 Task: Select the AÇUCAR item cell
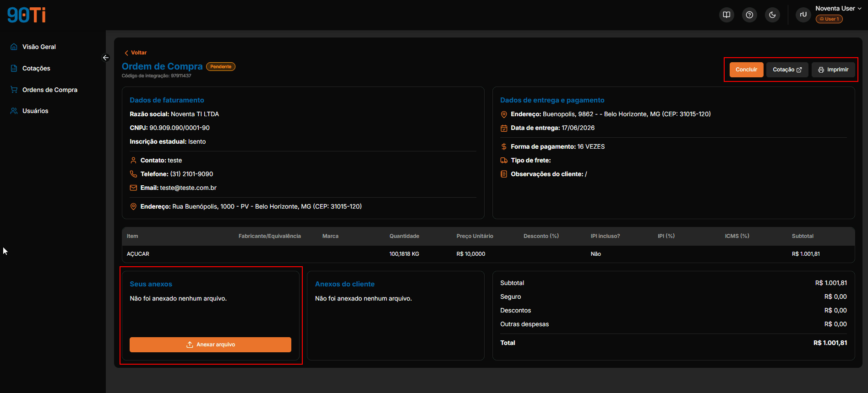pos(138,254)
